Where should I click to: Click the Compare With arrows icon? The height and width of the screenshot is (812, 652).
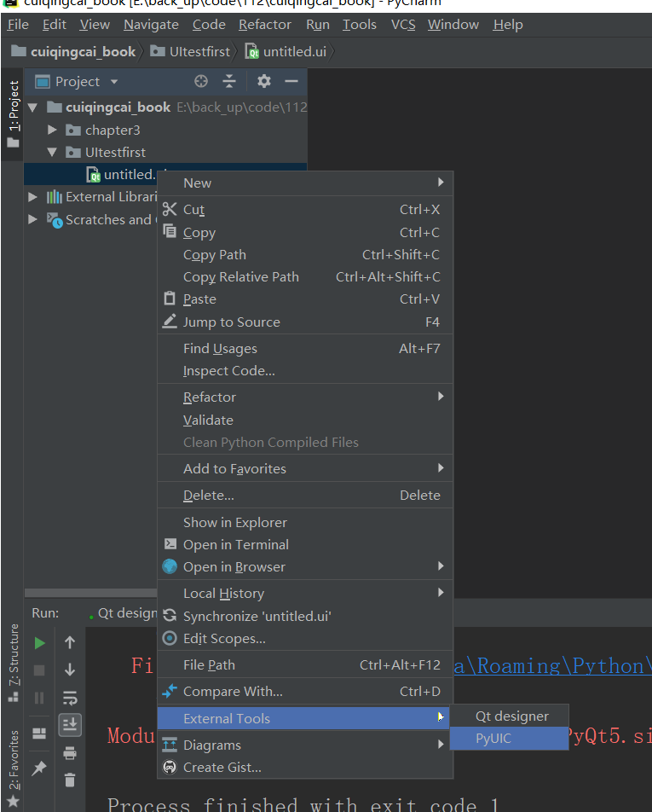(170, 691)
